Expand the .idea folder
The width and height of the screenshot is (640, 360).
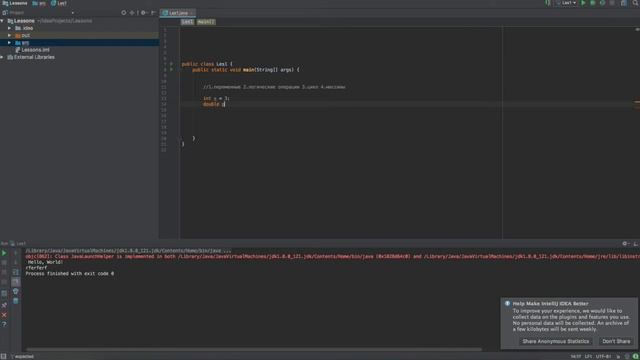(9, 28)
